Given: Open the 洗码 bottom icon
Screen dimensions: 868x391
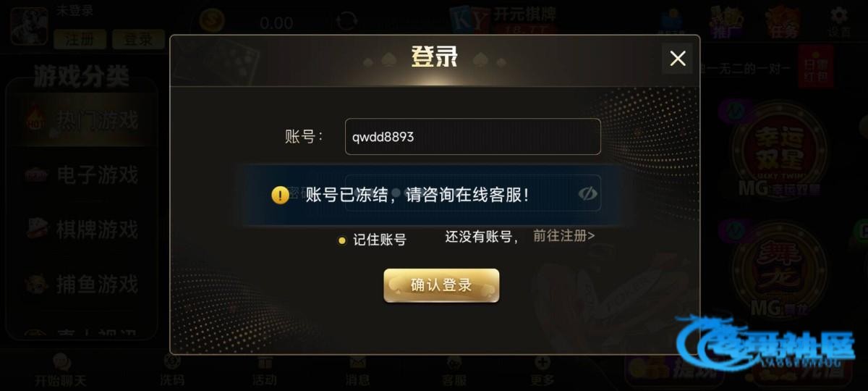Looking at the screenshot, I should click(172, 371).
